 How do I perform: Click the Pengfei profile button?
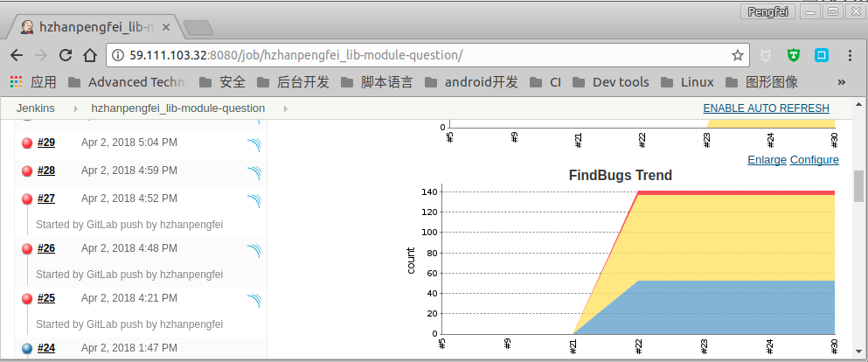[767, 11]
